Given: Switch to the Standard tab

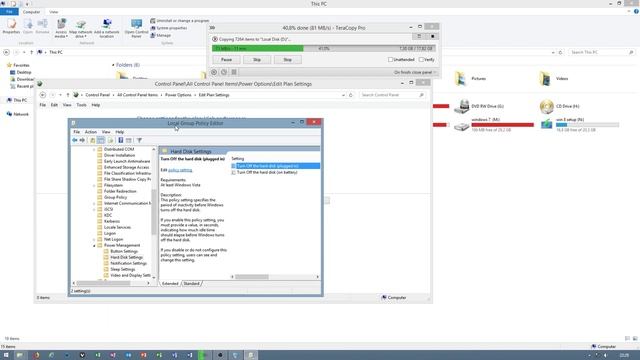Looking at the screenshot, I should [x=191, y=284].
